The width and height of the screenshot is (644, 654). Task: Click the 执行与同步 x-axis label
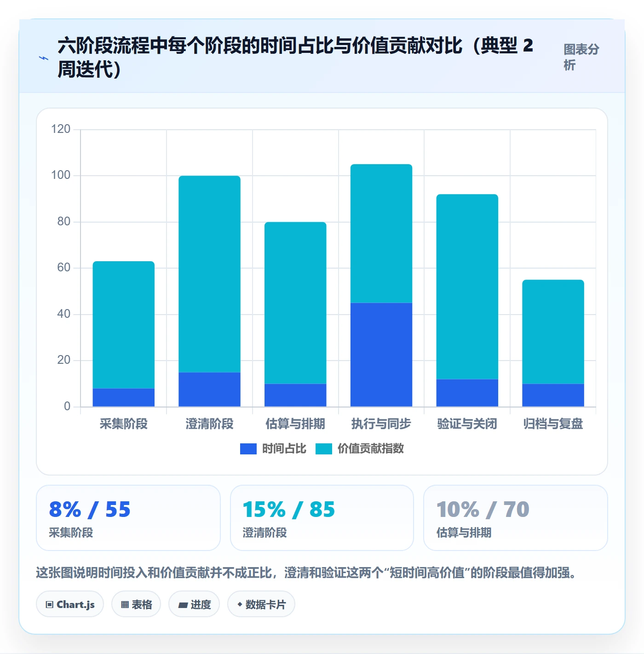(381, 424)
